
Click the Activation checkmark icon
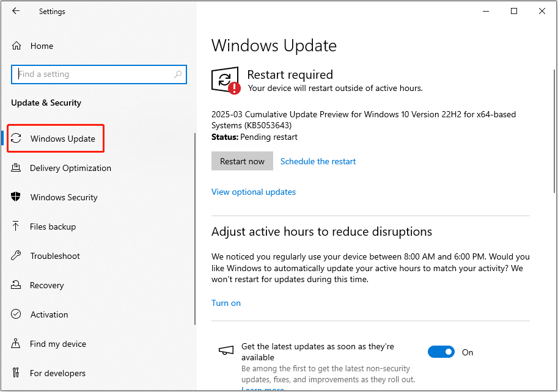point(15,314)
